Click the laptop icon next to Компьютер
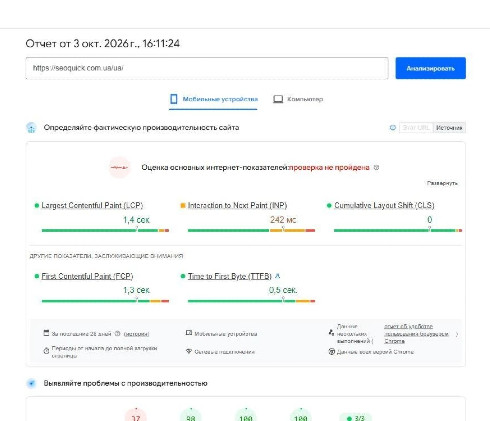The image size is (490, 421). click(x=278, y=99)
